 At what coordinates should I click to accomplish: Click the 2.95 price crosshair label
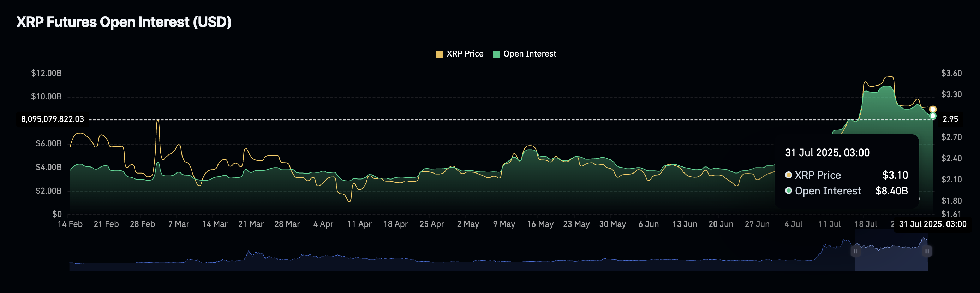[950, 119]
